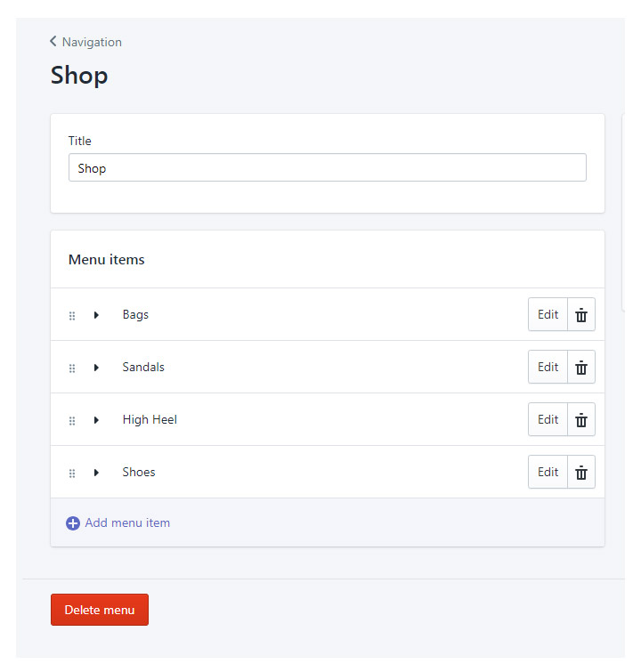The height and width of the screenshot is (672, 641).
Task: Click the plus icon for adding menu item
Action: tap(72, 523)
